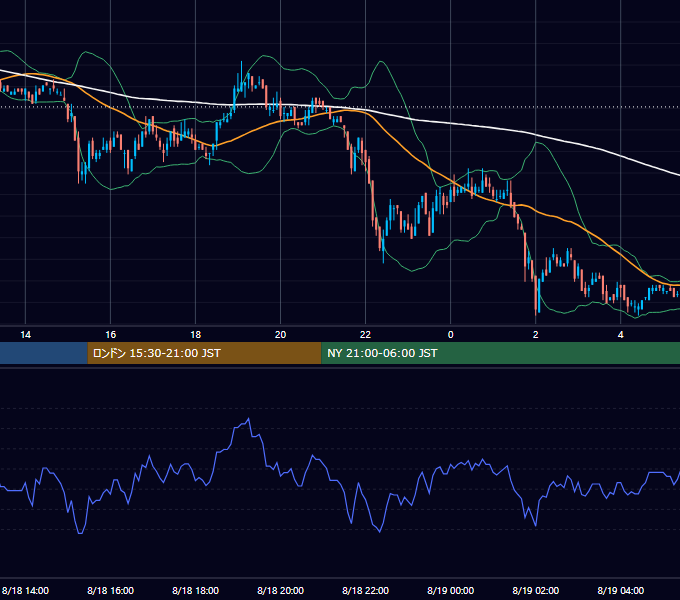Image resolution: width=680 pixels, height=600 pixels.
Task: Click the 14 hour label on price axis
Action: point(26,335)
